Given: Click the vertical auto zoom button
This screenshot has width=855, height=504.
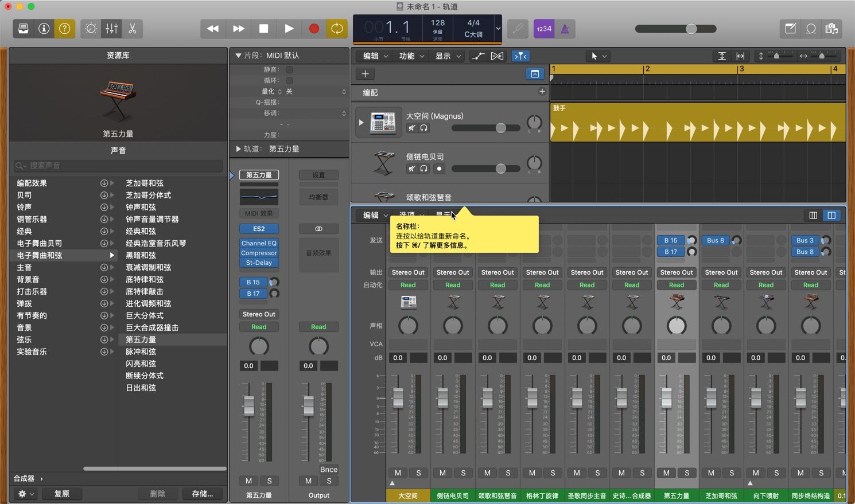Looking at the screenshot, I should 722,56.
